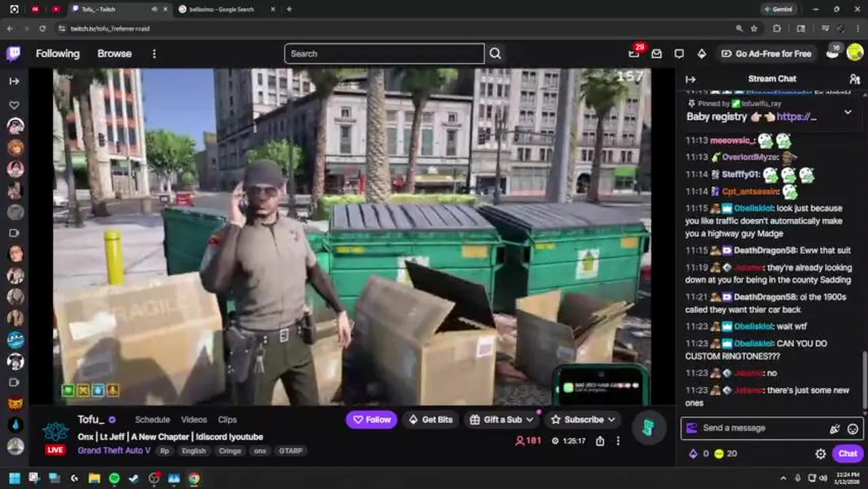Click the floating teal channel points reward button
The width and height of the screenshot is (868, 489).
[648, 429]
